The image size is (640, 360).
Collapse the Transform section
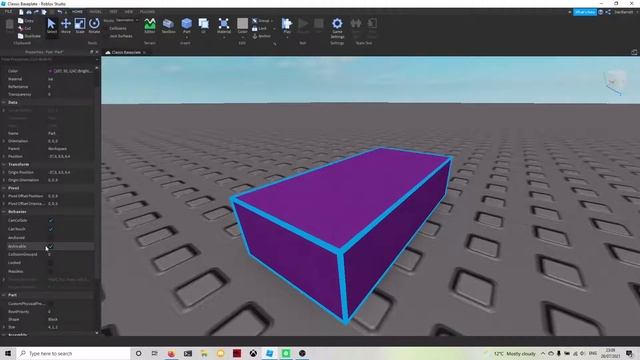[4, 164]
